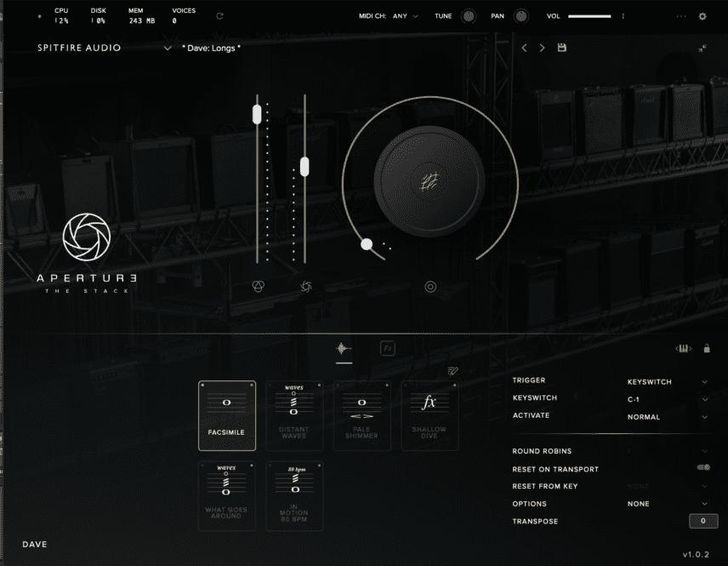Viewport: 728px width, 566px height.
Task: Click the VOL slider in top bar
Action: coord(589,16)
